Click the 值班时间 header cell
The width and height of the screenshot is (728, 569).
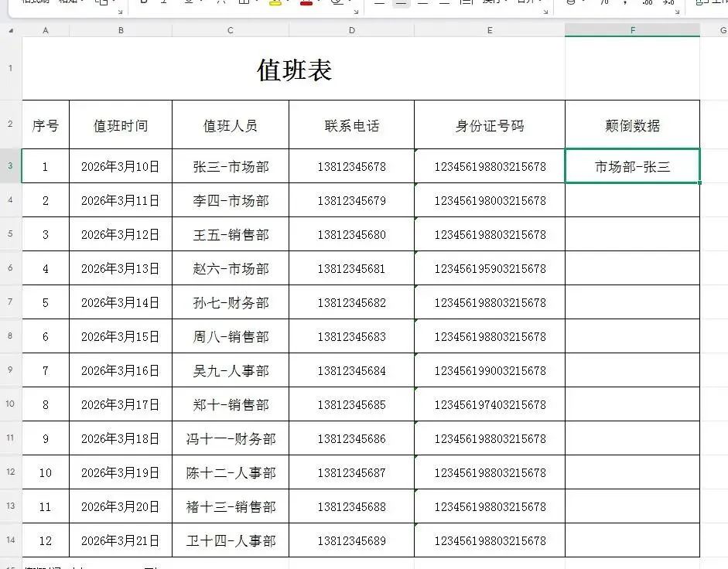tap(121, 124)
